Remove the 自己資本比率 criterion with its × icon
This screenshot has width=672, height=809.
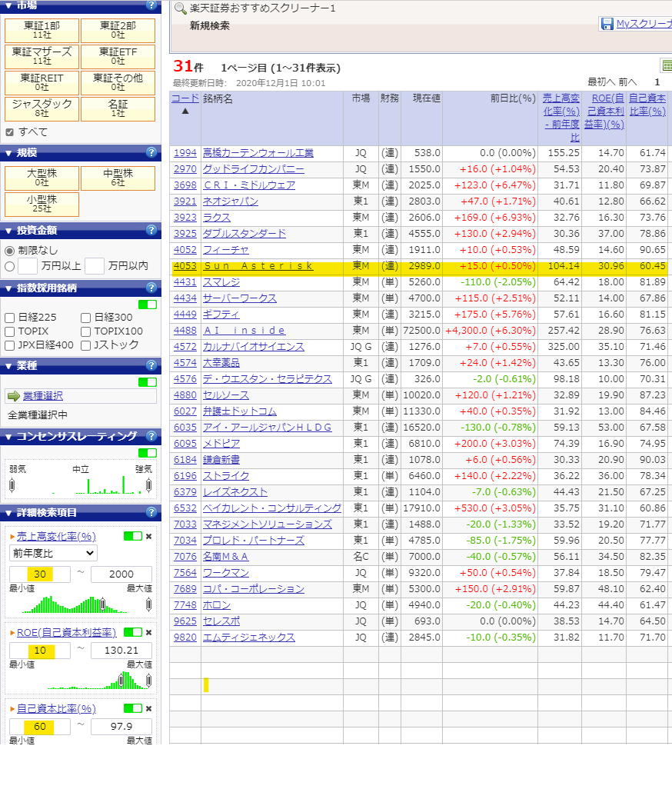coord(148,708)
